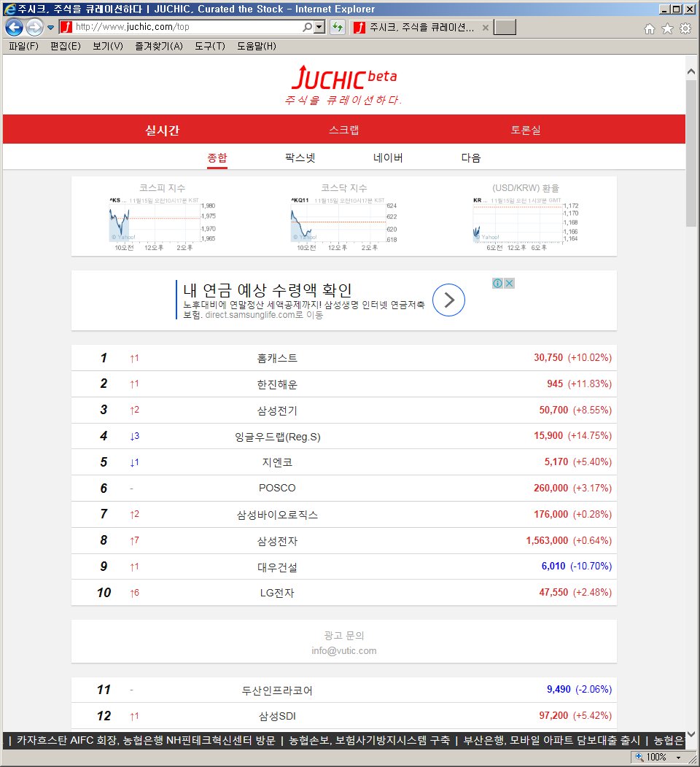This screenshot has height=767, width=700.
Task: Select the 스크랩 navigation tab
Action: pyautogui.click(x=344, y=130)
